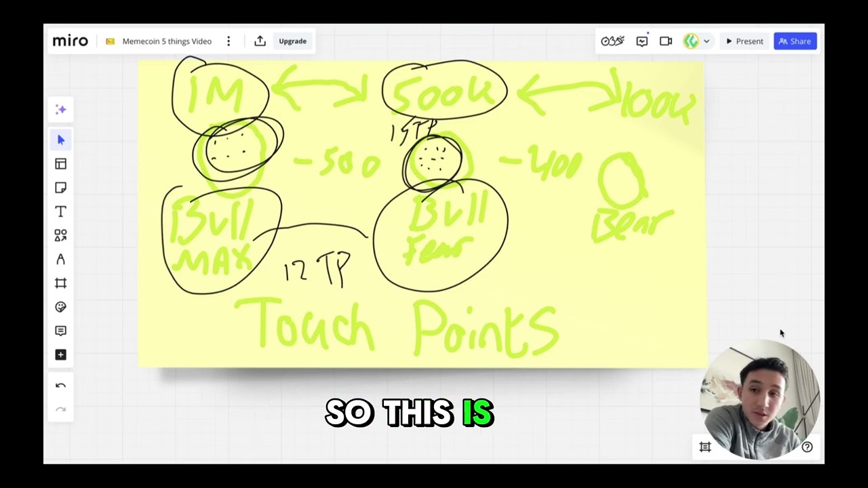
Task: Open more apps plus button
Action: (60, 354)
